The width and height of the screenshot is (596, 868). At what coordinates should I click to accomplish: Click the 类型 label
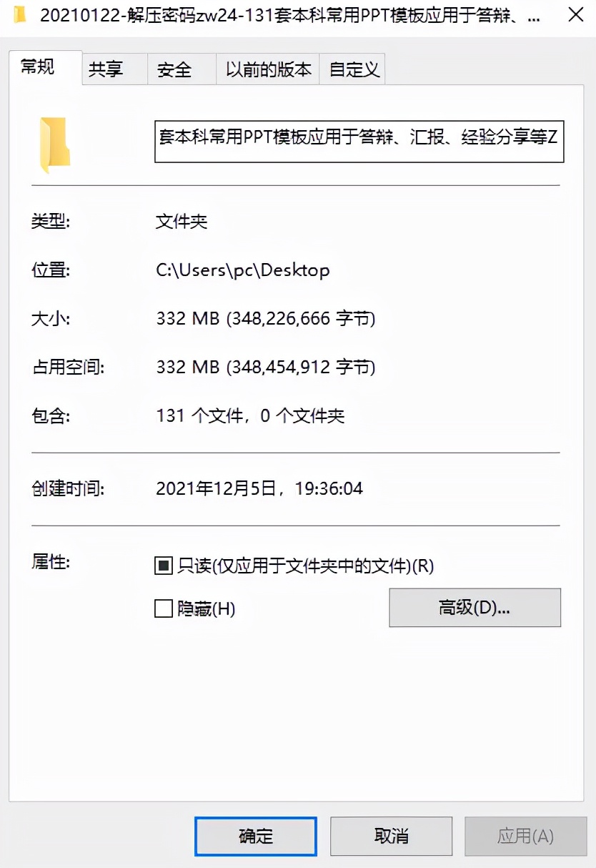(50, 222)
